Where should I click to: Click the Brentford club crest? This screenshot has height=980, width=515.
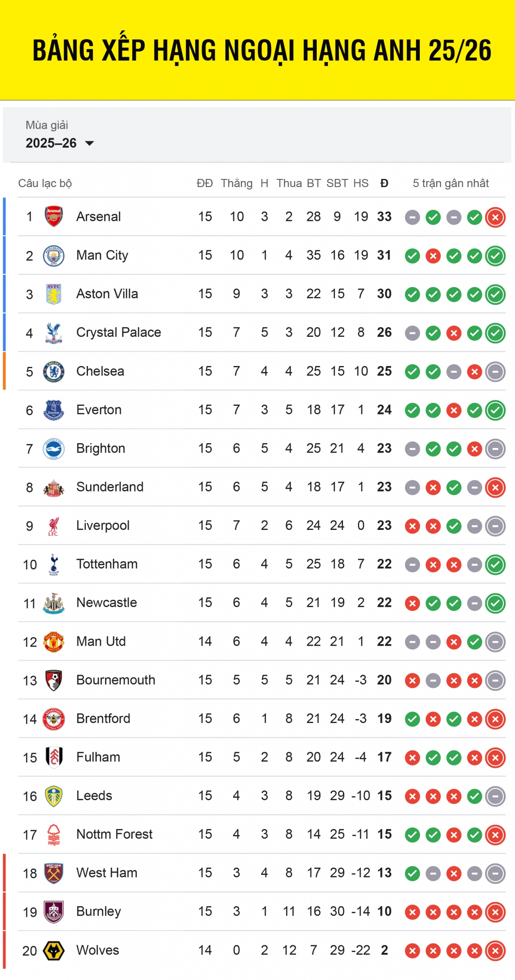(54, 719)
